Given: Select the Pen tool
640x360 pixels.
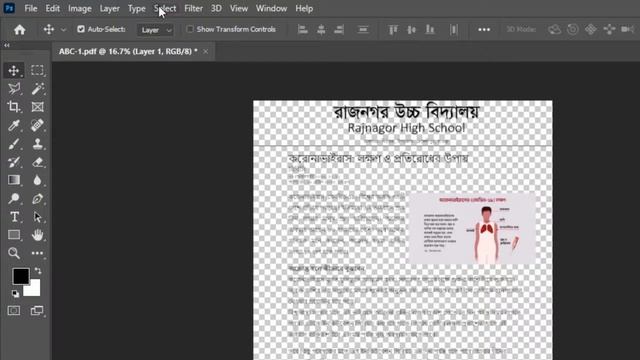Looking at the screenshot, I should point(37,198).
